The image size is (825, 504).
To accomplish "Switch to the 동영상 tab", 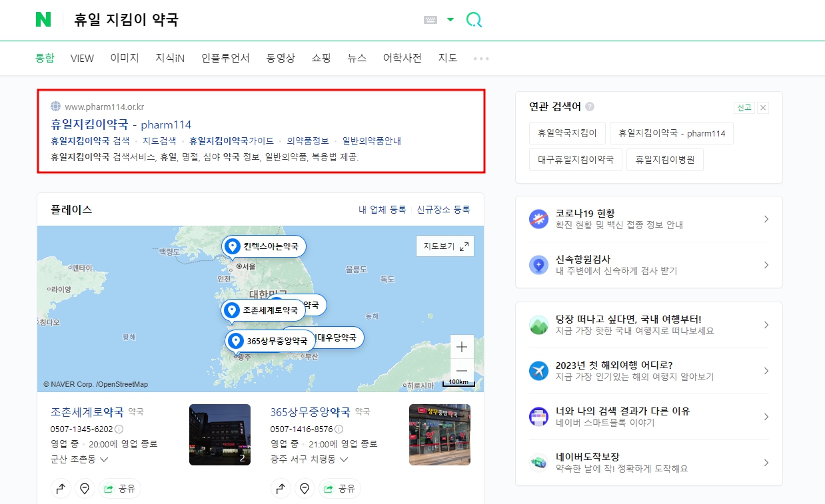I will 281,58.
